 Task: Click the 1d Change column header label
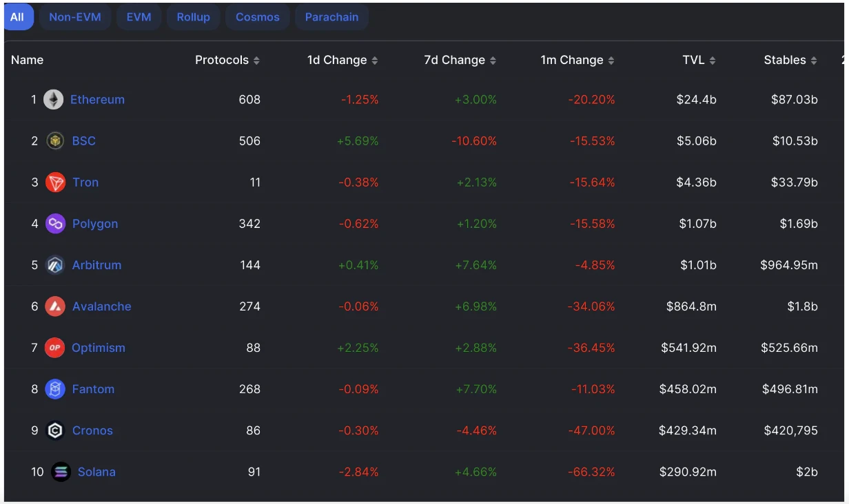337,60
